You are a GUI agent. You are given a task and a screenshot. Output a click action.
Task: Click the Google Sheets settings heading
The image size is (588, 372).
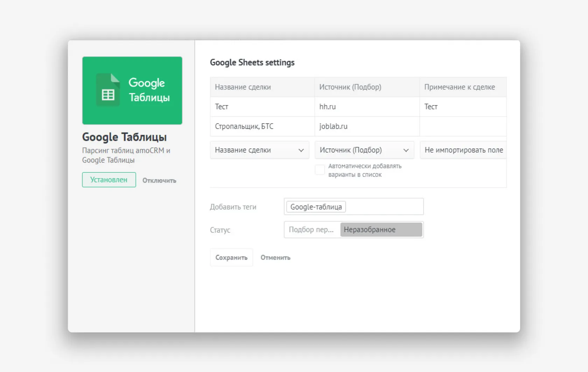[252, 62]
